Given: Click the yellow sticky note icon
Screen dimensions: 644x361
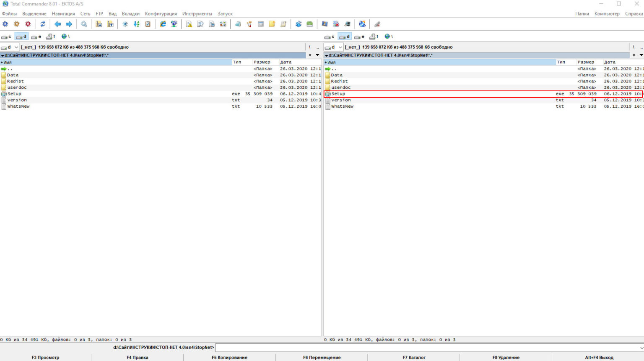Looking at the screenshot, I should pos(272,24).
